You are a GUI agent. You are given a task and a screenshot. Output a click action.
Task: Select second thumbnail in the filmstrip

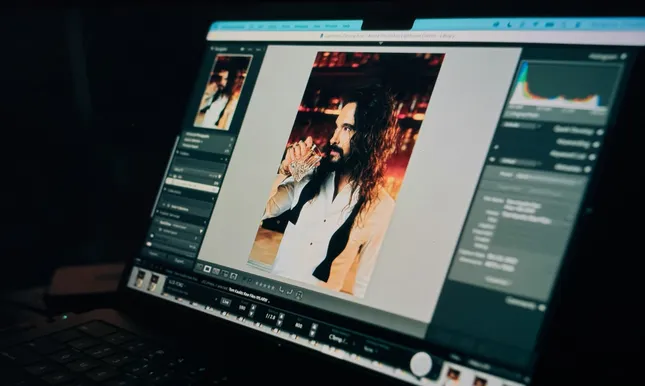(154, 282)
